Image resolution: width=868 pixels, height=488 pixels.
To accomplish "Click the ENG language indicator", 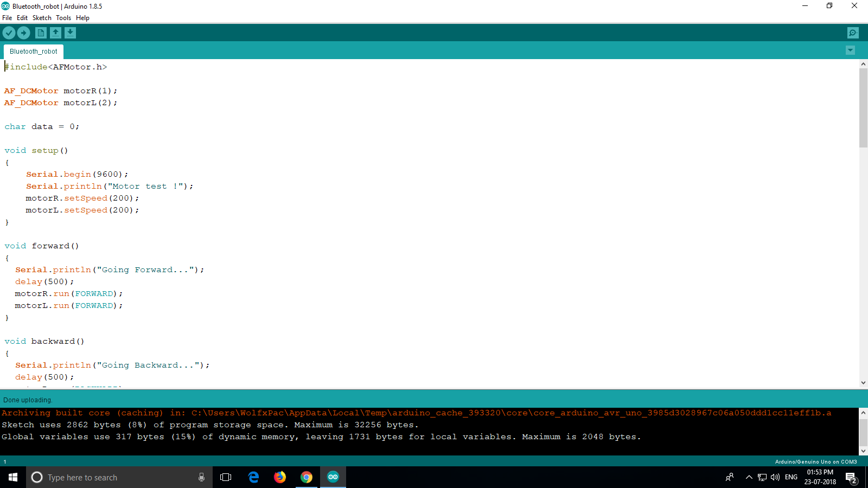I will coord(791,477).
